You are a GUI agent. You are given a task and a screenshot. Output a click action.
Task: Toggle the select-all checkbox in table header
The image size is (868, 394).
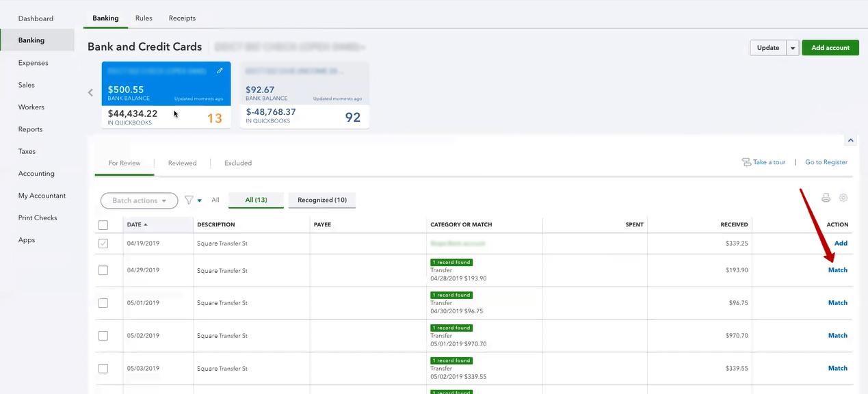coord(103,225)
